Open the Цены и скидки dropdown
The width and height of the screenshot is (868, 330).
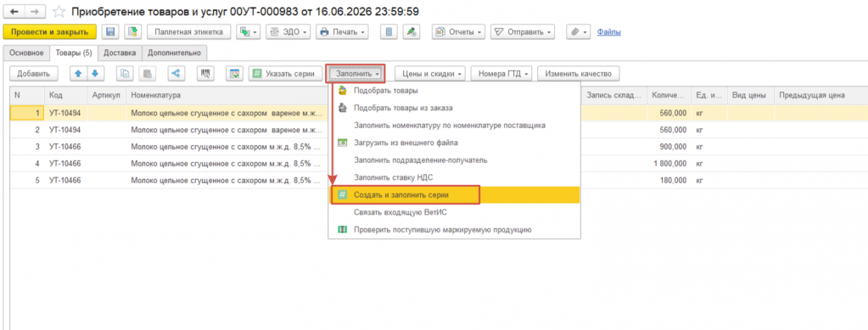point(429,73)
